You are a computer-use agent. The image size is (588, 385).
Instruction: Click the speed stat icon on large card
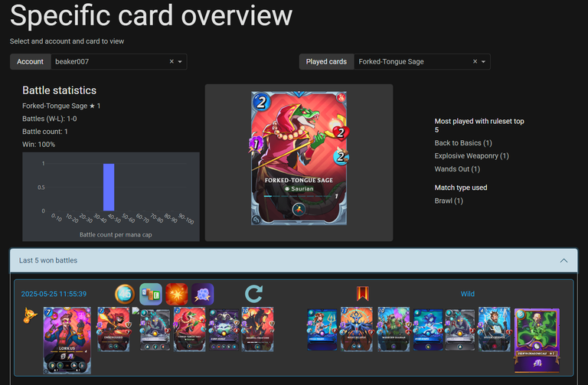click(x=341, y=156)
